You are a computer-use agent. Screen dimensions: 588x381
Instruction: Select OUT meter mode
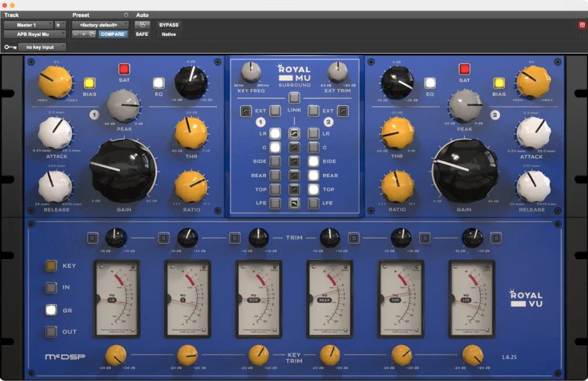point(51,332)
